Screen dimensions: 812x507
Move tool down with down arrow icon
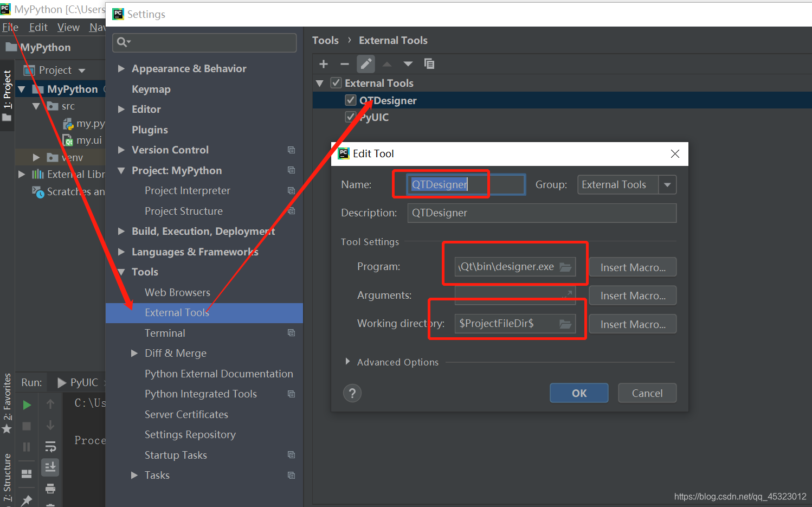click(408, 64)
